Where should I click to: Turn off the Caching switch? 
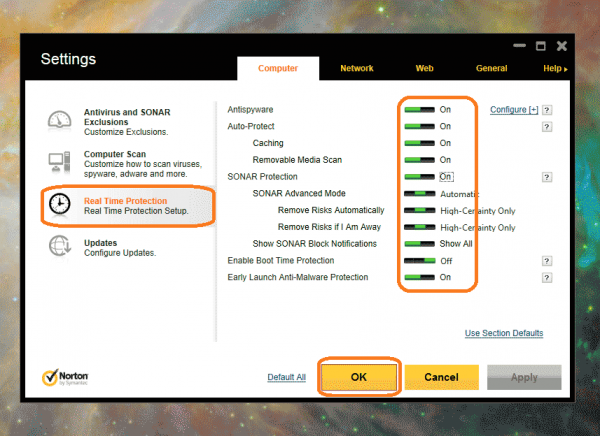pos(419,143)
